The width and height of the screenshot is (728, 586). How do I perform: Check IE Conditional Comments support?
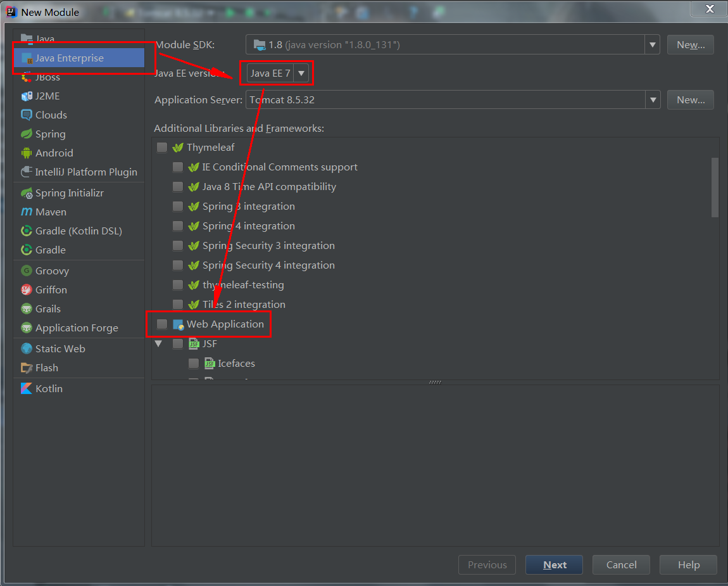point(178,167)
